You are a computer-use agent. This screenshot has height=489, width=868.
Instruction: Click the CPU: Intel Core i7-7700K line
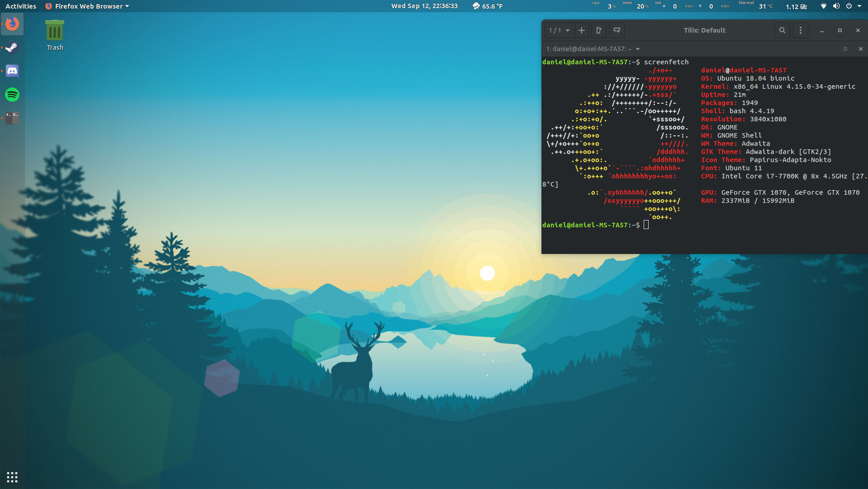(784, 176)
